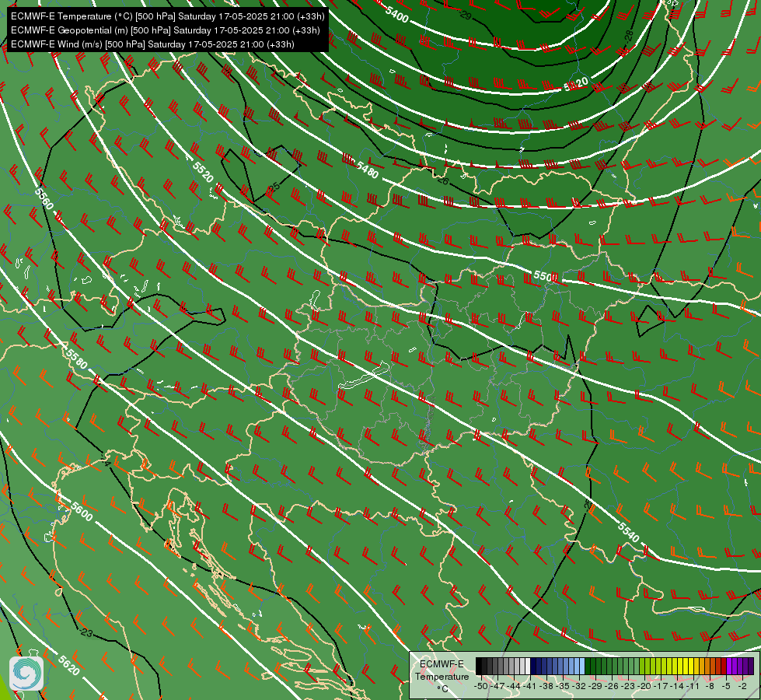Select the ECMWF-E Geopotential header line
761x700 pixels.
click(165, 30)
